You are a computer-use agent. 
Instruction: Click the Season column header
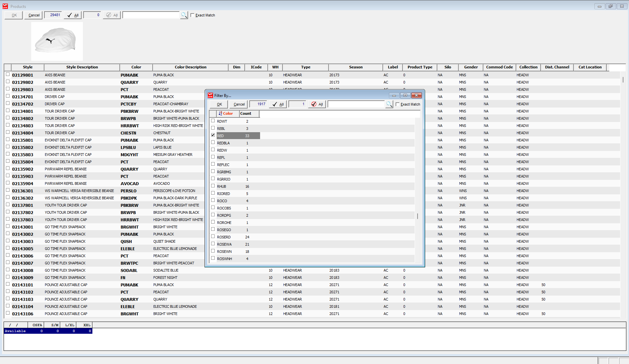356,67
